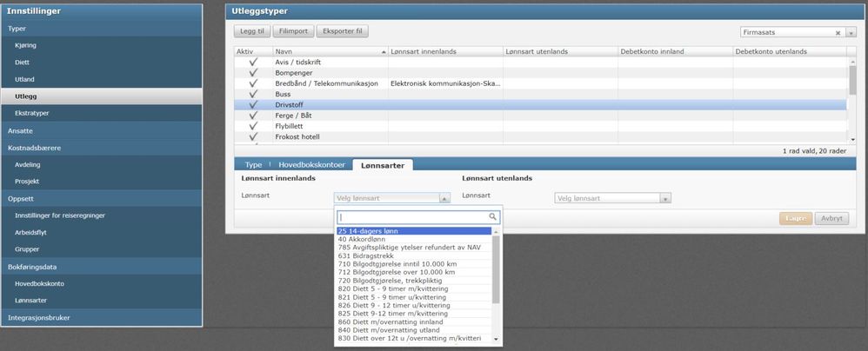The width and height of the screenshot is (868, 351).
Task: Select 860 Diett m/overnatting innland
Action: pyautogui.click(x=414, y=321)
